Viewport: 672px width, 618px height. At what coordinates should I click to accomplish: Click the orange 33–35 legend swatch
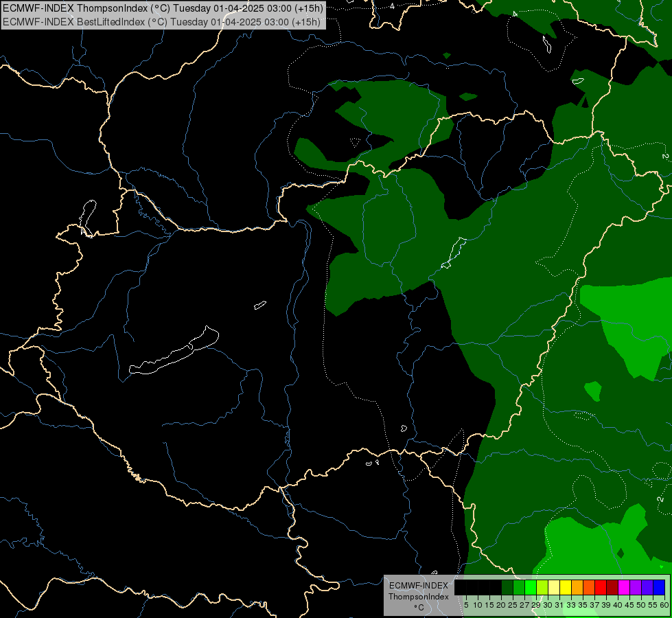[x=577, y=588]
